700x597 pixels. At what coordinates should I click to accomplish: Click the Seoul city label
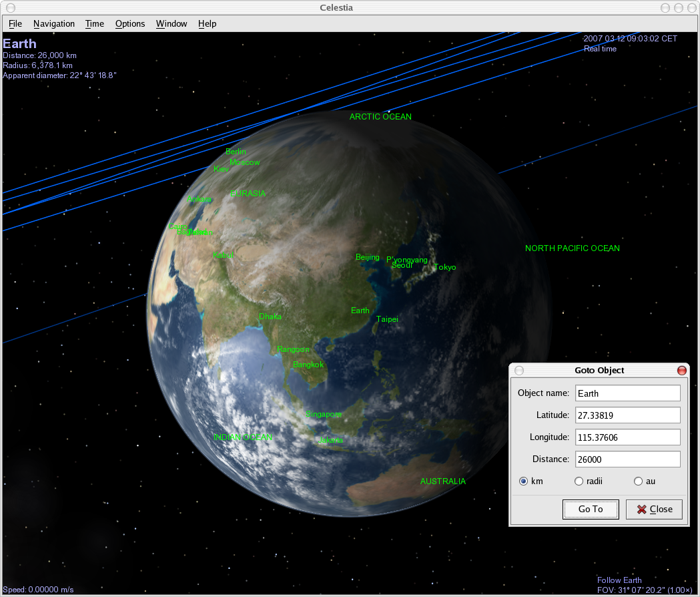click(x=402, y=265)
